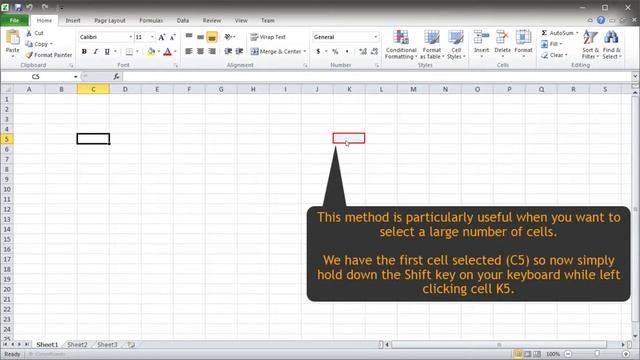Open Find & Select binoculars menu
640x360 pixels.
click(x=611, y=44)
